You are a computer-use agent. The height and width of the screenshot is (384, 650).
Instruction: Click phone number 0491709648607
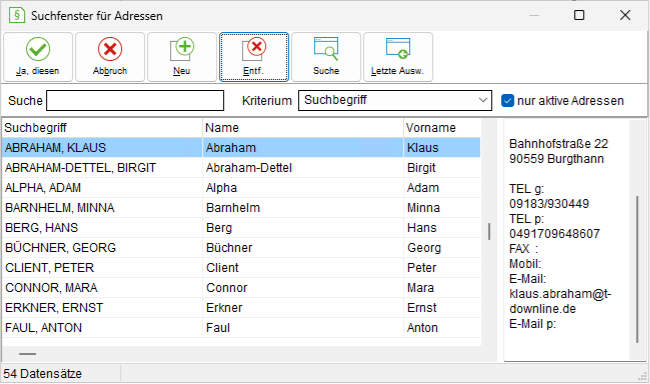pos(554,233)
